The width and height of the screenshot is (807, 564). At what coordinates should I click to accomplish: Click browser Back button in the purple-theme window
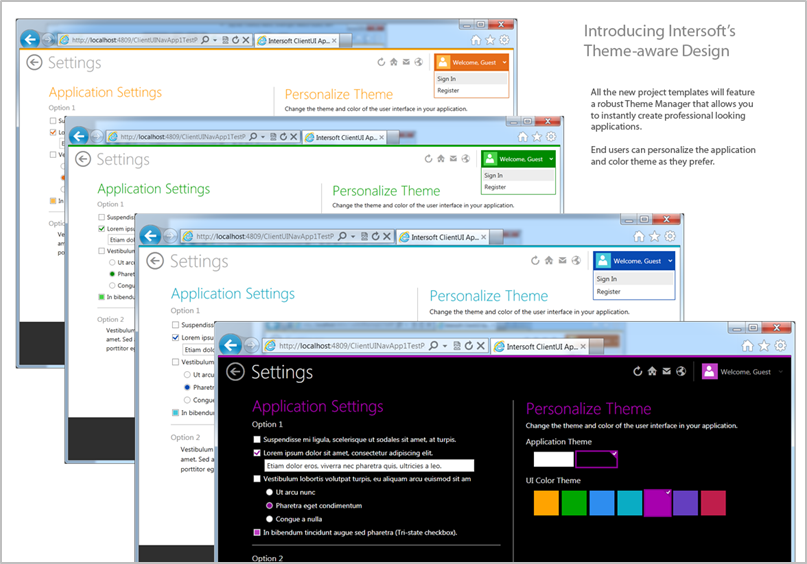point(231,345)
